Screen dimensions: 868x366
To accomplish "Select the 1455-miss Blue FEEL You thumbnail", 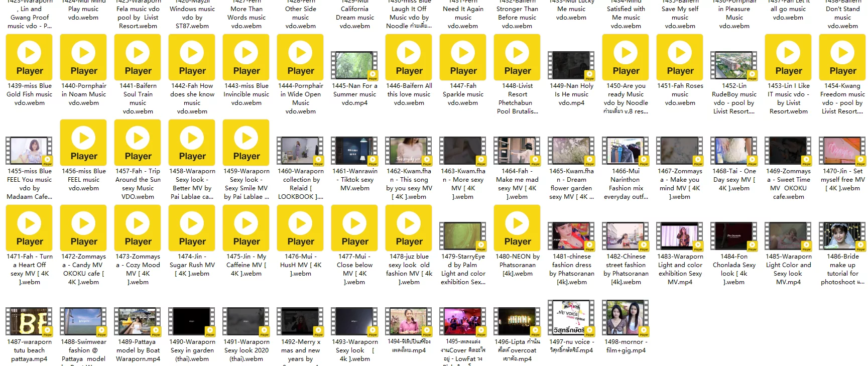I will pos(29,151).
